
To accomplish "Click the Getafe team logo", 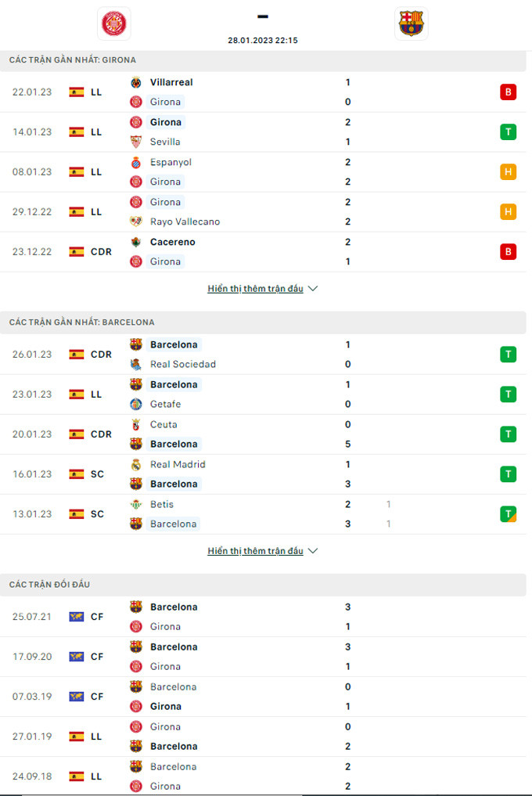I will [136, 404].
